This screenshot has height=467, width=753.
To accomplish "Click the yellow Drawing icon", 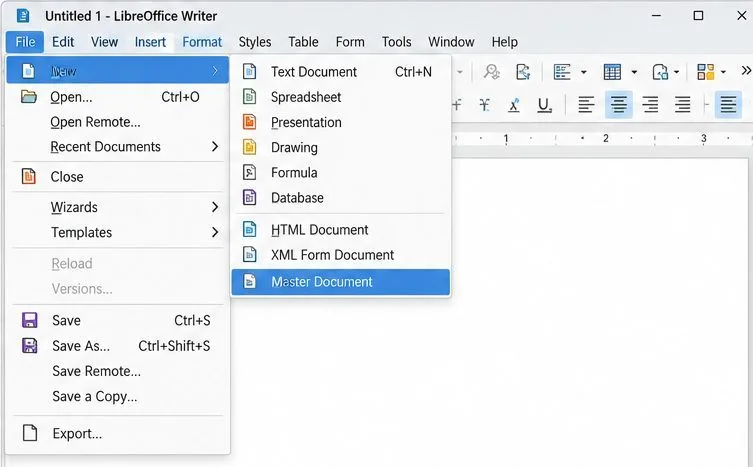I will (249, 147).
